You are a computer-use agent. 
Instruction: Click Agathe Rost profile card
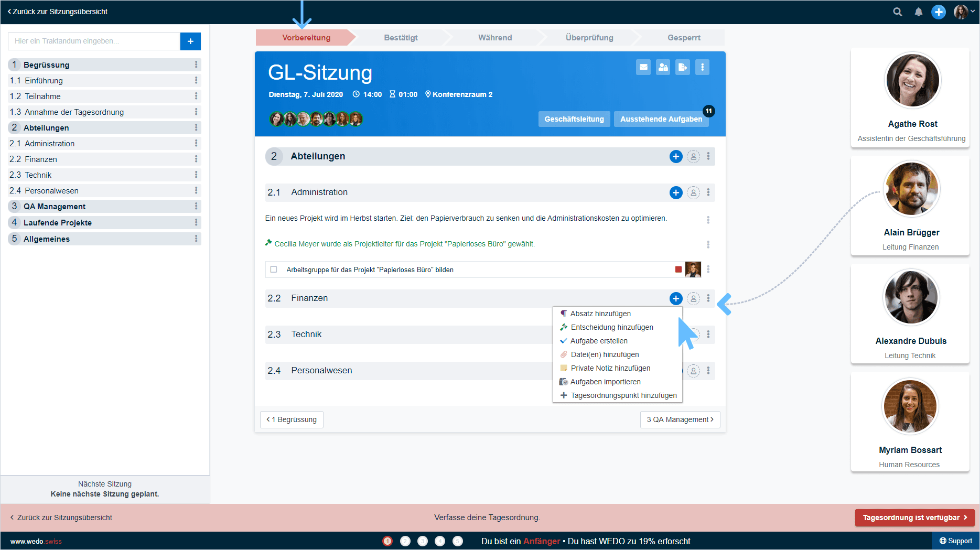(x=910, y=98)
